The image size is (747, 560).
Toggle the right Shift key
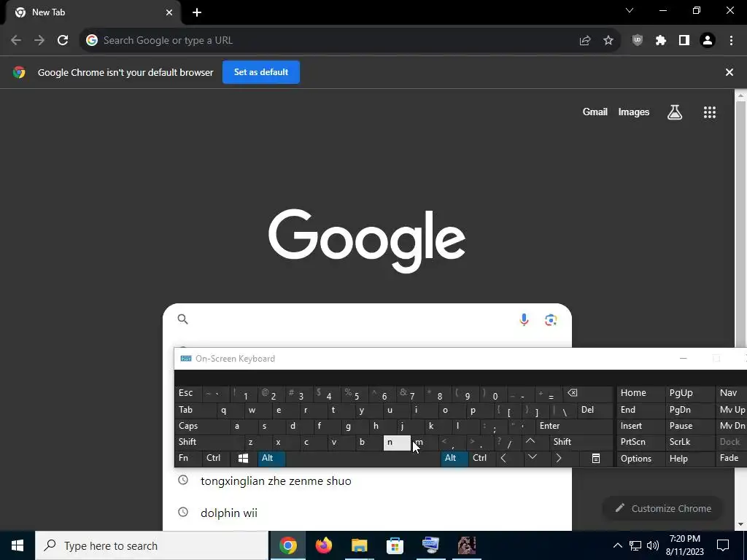tap(581, 442)
